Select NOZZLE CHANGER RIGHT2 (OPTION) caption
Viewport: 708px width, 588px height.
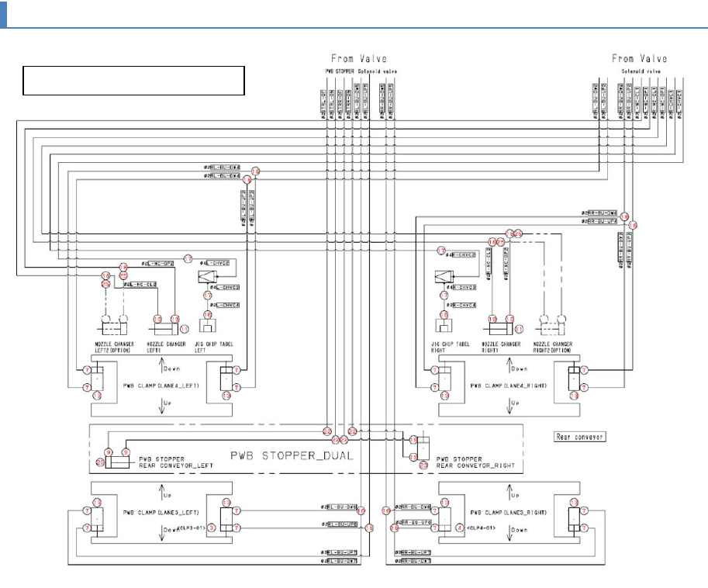(553, 348)
